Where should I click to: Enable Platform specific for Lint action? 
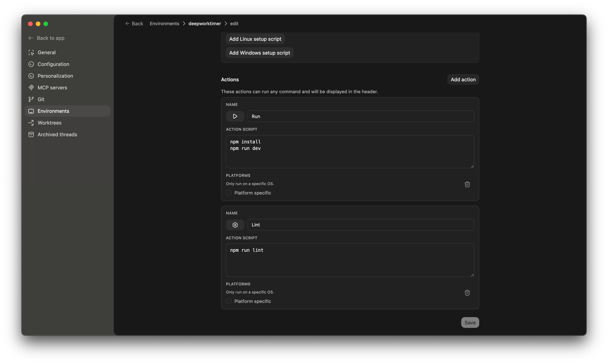[229, 301]
